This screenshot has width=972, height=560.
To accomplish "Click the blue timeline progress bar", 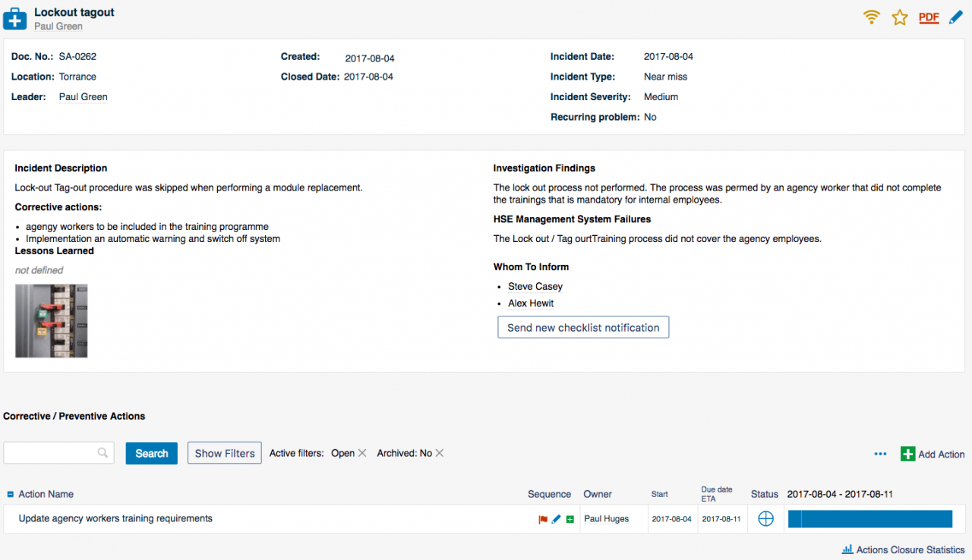I will pyautogui.click(x=869, y=519).
